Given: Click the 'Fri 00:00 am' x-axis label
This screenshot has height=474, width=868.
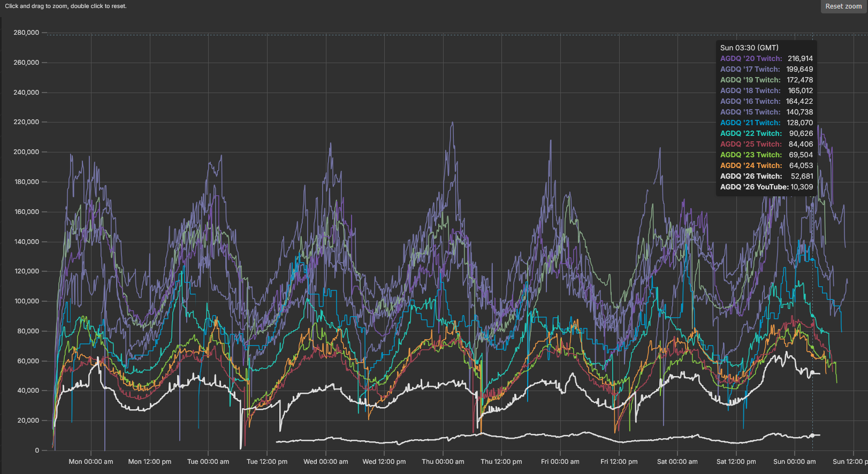Looking at the screenshot, I should point(560,462).
